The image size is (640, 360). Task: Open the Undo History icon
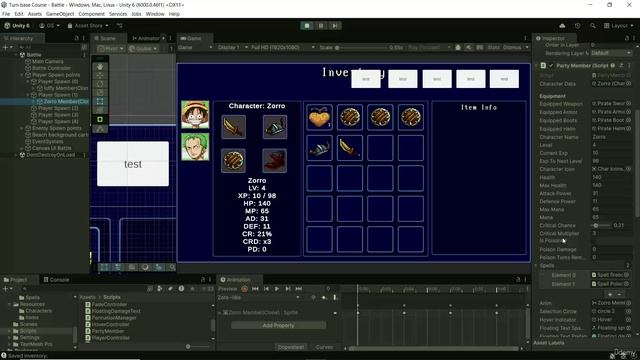click(578, 26)
